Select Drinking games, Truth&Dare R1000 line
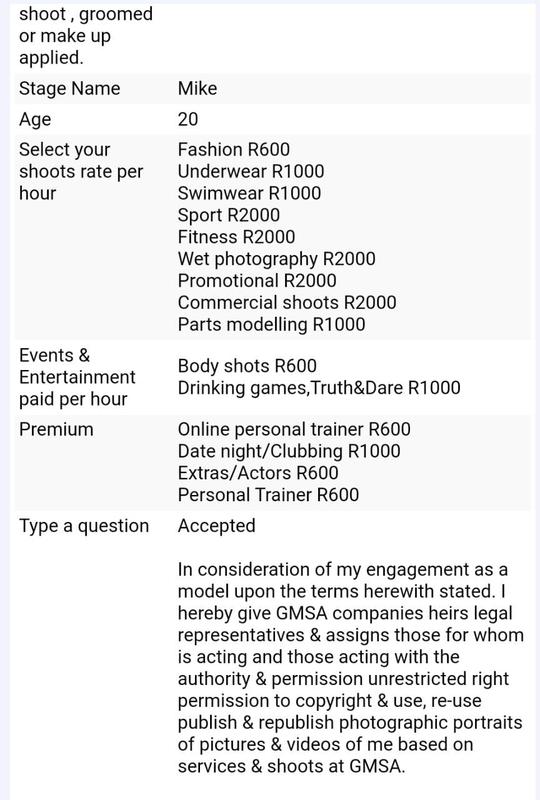 point(319,388)
